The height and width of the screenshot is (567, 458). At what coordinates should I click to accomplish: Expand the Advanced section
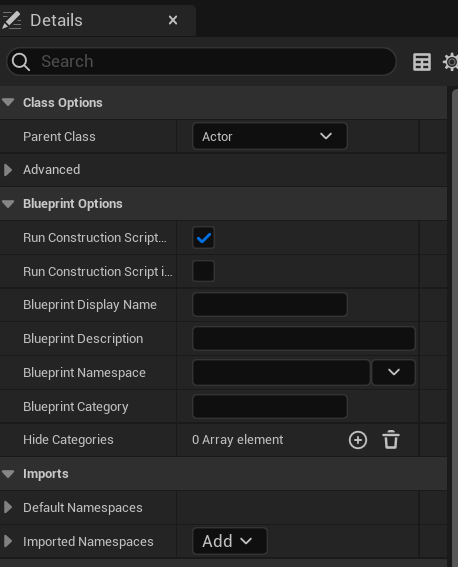(8, 170)
